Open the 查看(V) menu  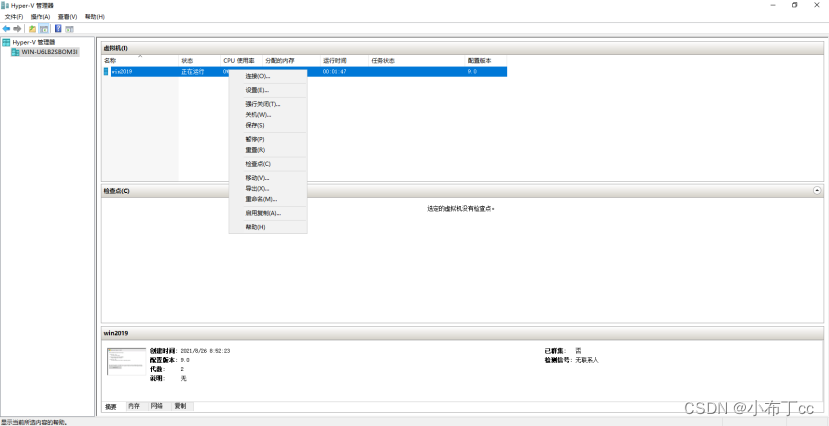[x=67, y=17]
